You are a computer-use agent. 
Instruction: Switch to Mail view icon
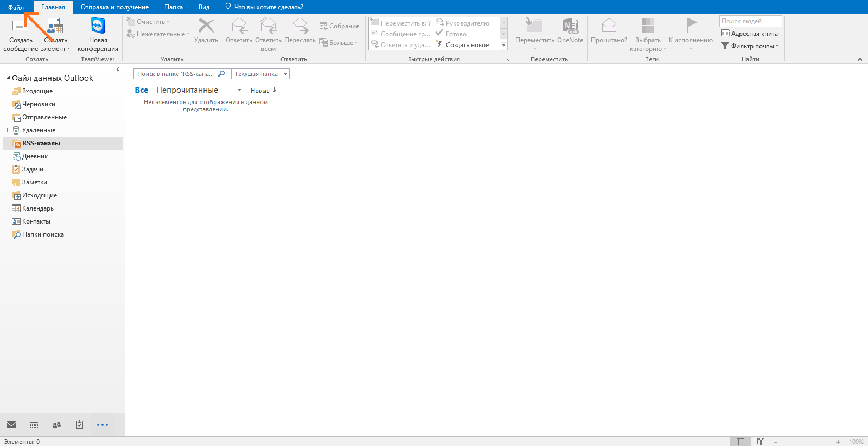11,425
